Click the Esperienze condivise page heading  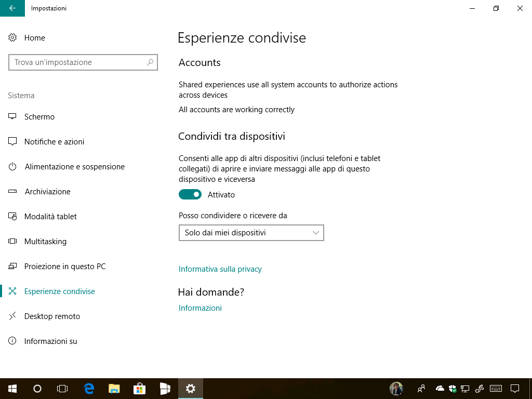tap(242, 37)
